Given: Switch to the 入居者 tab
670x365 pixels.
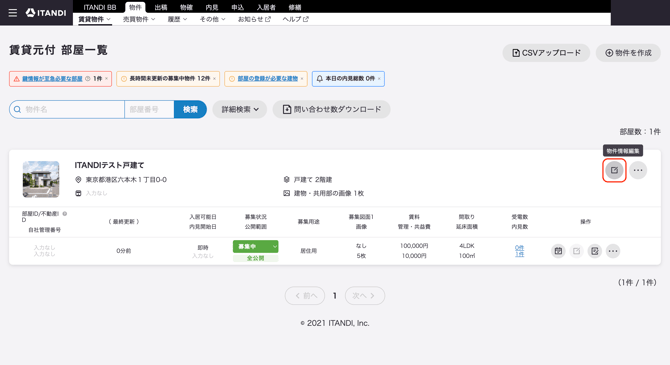Looking at the screenshot, I should click(266, 7).
